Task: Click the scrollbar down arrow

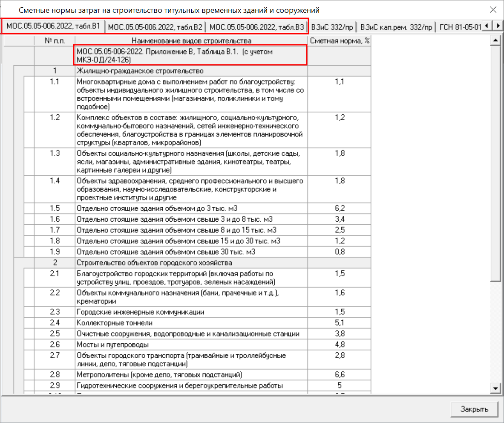Action: [495, 388]
